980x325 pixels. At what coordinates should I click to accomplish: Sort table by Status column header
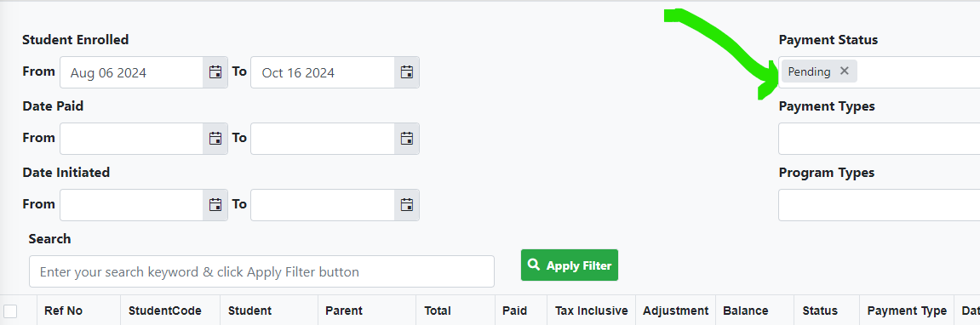point(820,311)
